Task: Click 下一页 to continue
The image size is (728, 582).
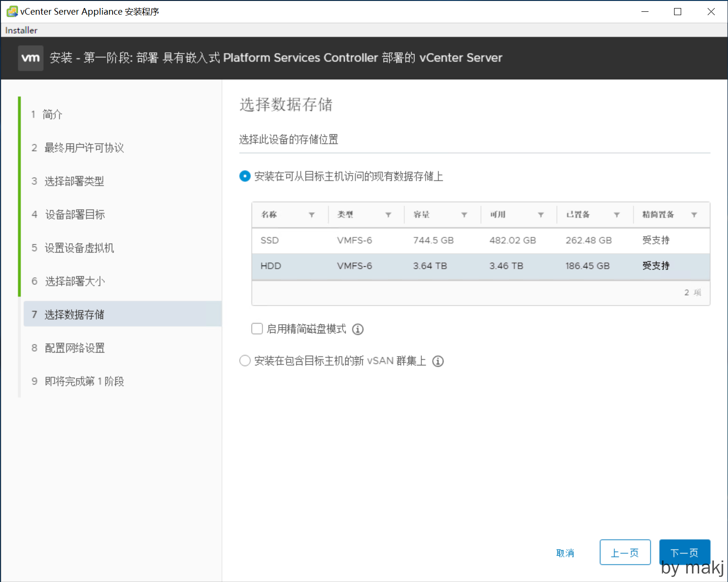Action: tap(684, 552)
